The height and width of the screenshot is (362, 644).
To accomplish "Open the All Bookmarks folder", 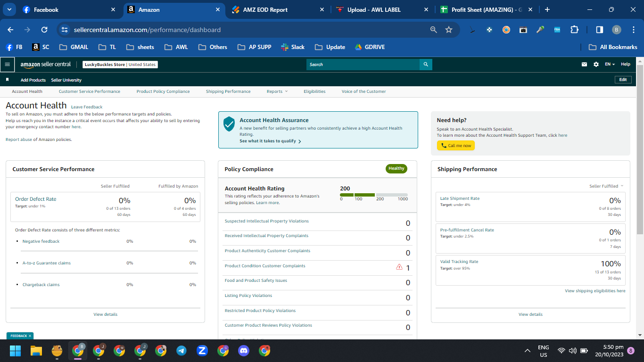I will (613, 47).
